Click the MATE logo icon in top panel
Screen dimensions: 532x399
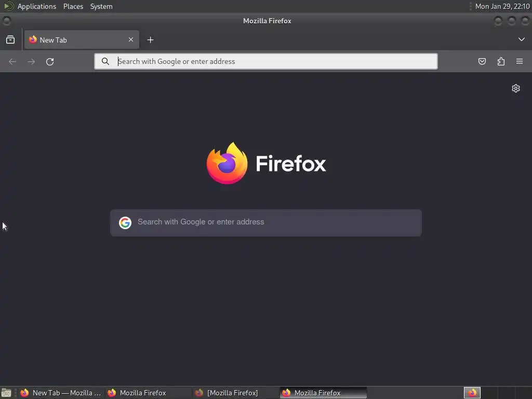(x=8, y=6)
